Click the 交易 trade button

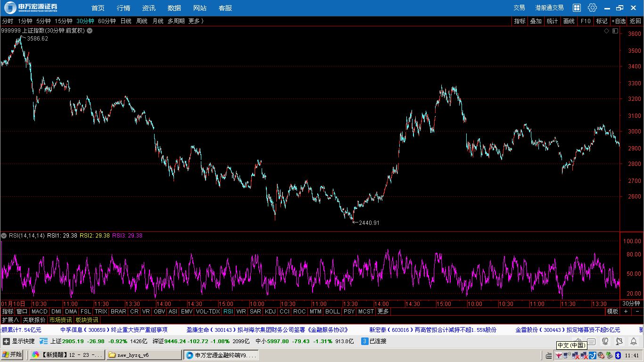(519, 8)
